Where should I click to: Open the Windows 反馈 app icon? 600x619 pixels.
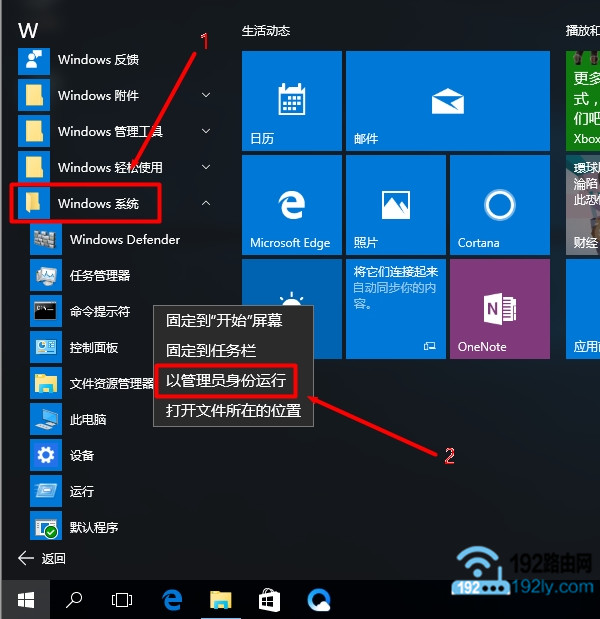[x=34, y=60]
